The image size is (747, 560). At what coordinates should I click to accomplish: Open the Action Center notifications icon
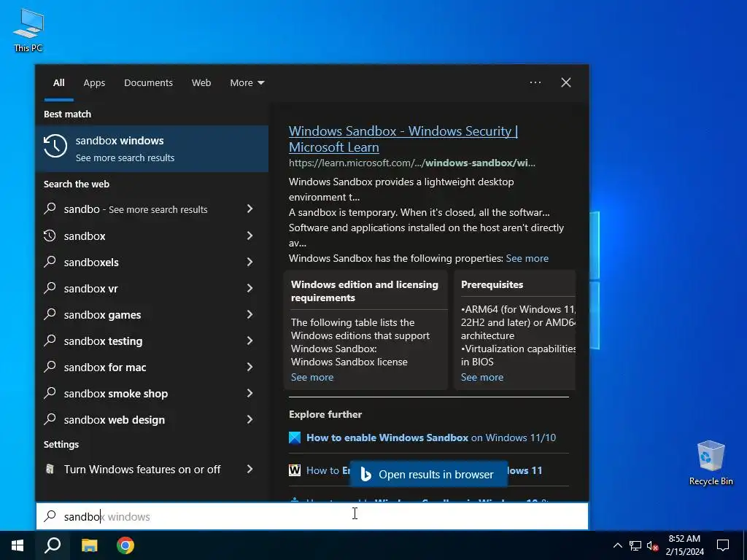[723, 545]
